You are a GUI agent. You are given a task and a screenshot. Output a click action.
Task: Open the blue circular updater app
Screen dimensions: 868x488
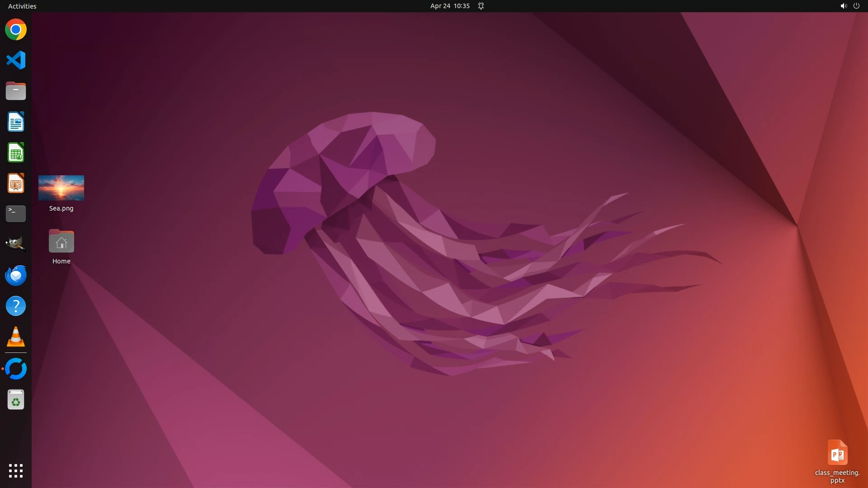click(16, 369)
